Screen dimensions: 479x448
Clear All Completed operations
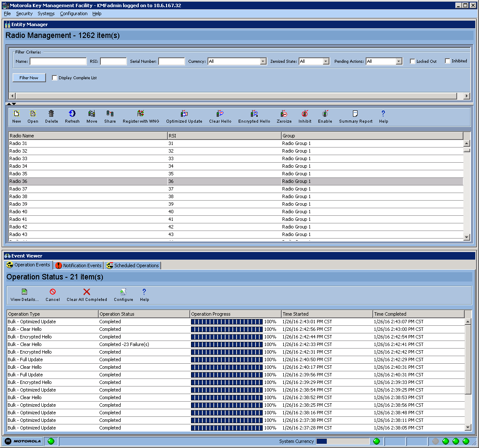coord(87,295)
